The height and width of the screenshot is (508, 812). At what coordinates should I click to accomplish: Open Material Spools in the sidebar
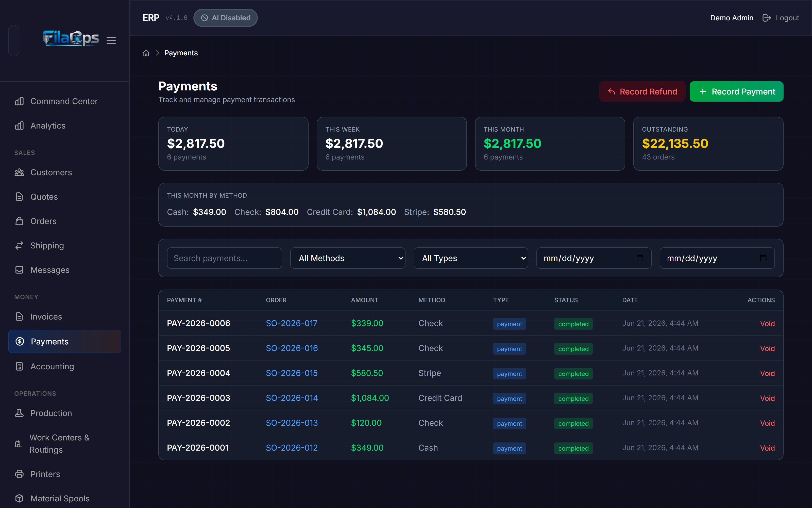point(64,498)
